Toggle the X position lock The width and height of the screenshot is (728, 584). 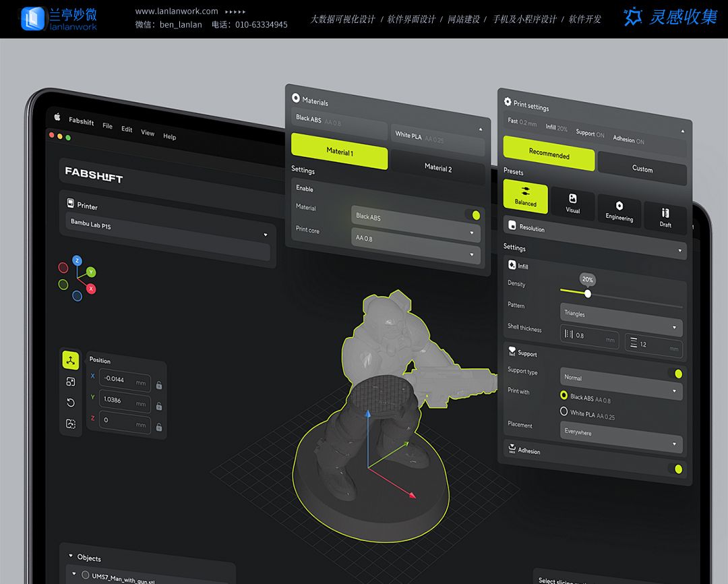159,385
